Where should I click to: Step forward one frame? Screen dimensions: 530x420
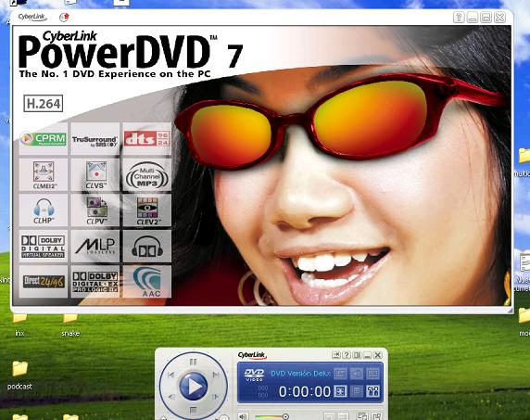(x=215, y=397)
